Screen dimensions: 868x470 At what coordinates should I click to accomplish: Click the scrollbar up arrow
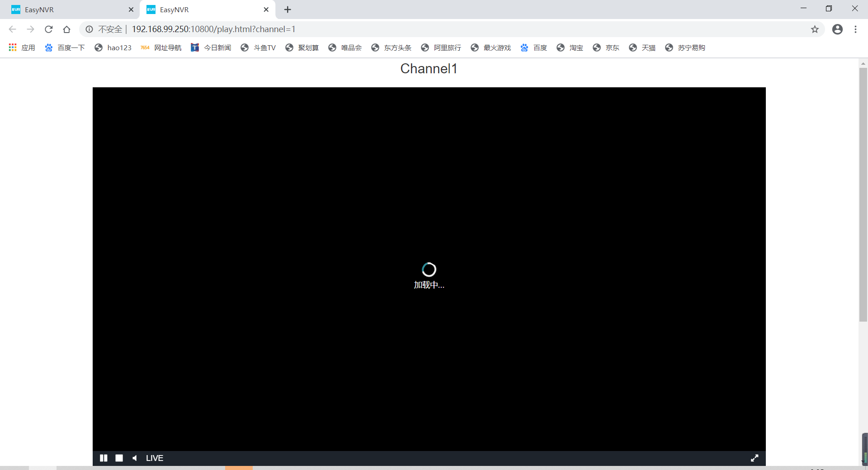point(863,63)
